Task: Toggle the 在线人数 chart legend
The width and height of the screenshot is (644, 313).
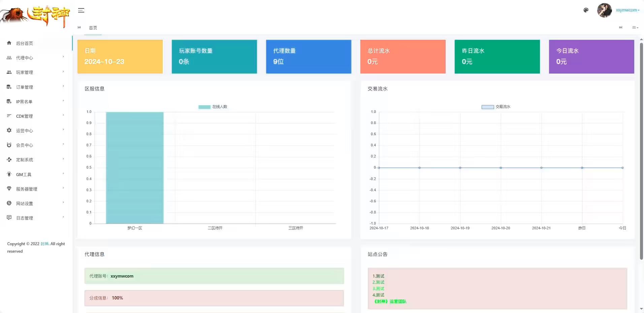Action: (x=204, y=107)
